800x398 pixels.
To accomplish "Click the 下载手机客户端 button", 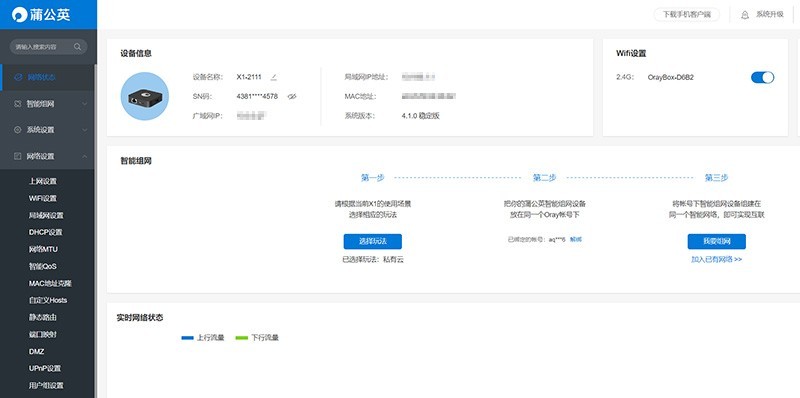I will (687, 15).
